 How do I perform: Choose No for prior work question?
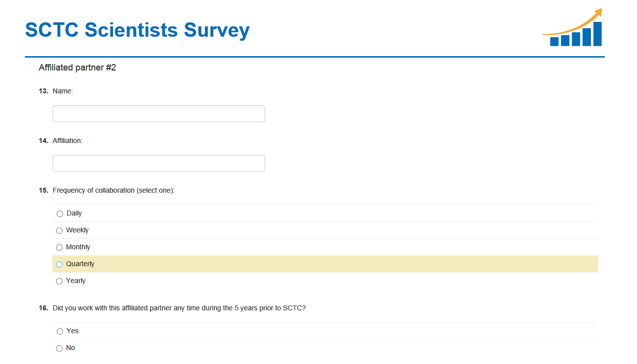[x=60, y=348]
